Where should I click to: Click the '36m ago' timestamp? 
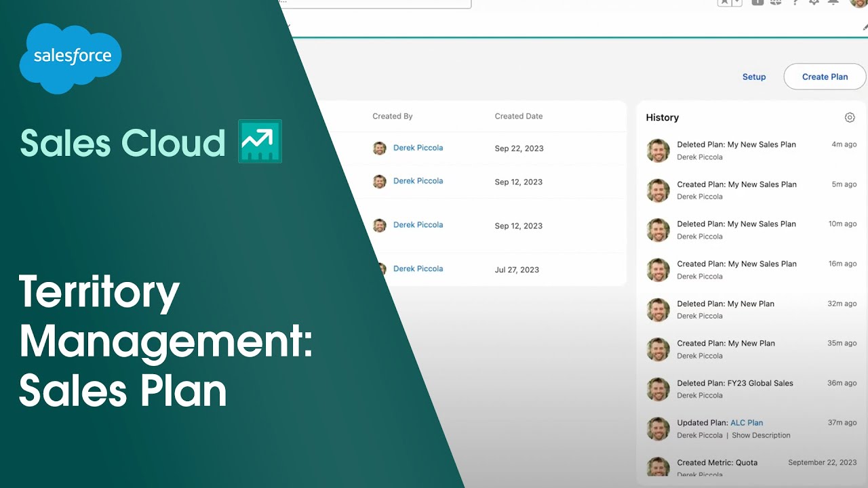[842, 383]
